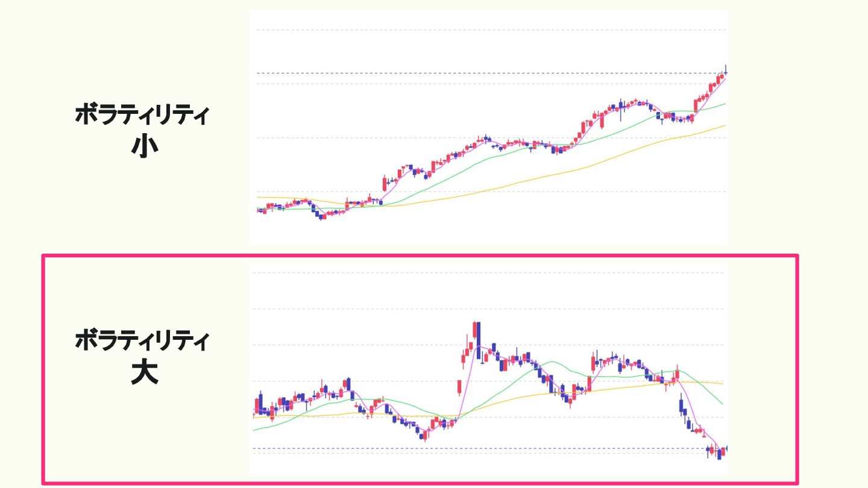Click the blue dashed price line in bottom chart
Screen dimensions: 868x488
tap(422, 448)
